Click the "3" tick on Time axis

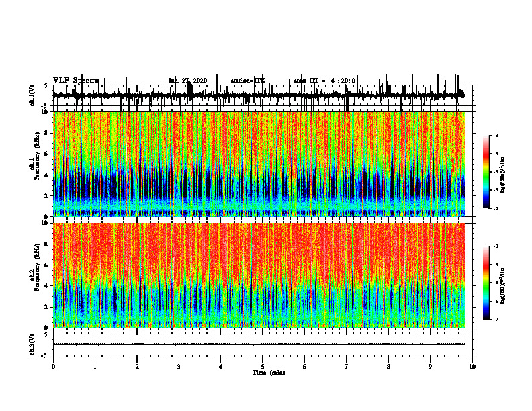(179, 367)
